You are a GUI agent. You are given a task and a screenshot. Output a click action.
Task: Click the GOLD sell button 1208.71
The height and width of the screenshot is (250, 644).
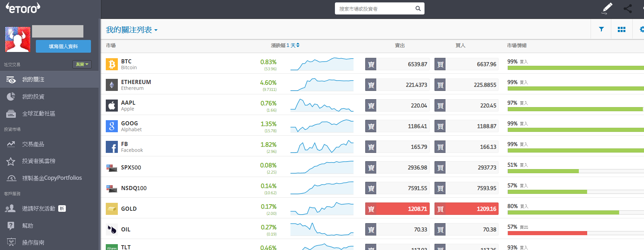pyautogui.click(x=397, y=209)
